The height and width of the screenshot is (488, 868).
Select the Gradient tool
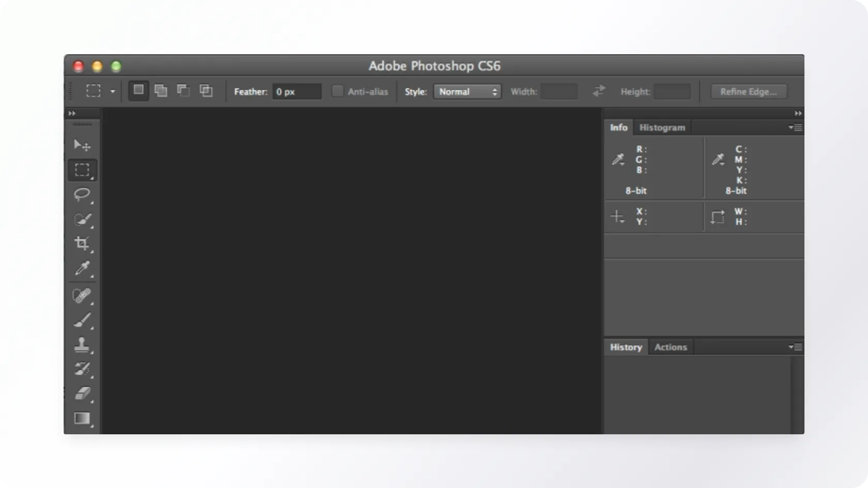pos(82,418)
